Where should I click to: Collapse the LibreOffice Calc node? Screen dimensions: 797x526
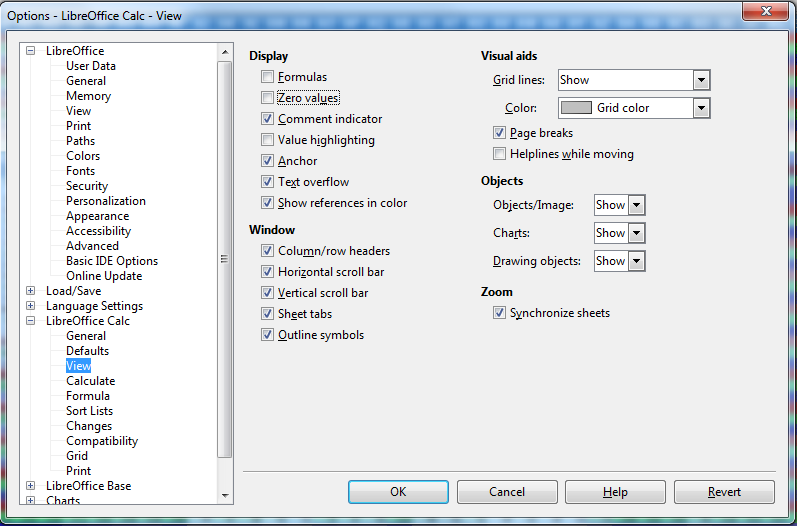click(x=30, y=321)
